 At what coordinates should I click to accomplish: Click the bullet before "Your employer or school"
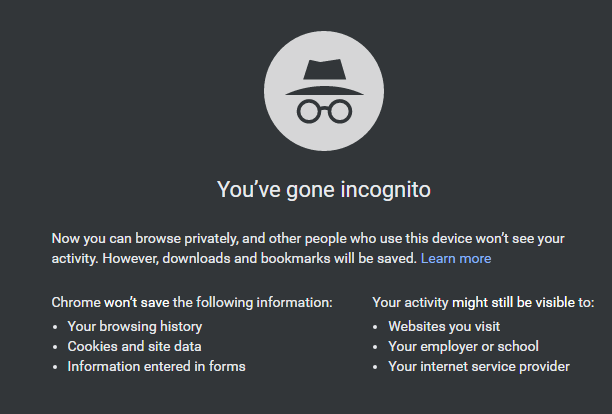tap(376, 347)
